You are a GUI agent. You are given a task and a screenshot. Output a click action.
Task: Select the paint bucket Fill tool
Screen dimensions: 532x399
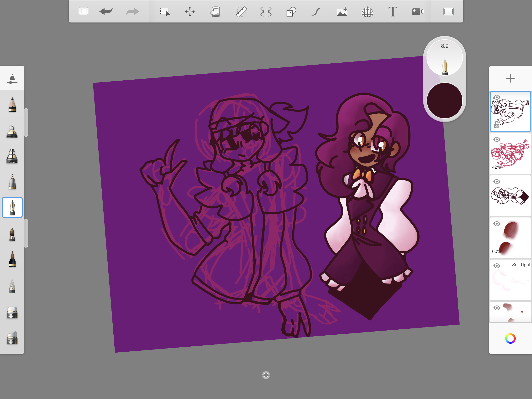(215, 11)
